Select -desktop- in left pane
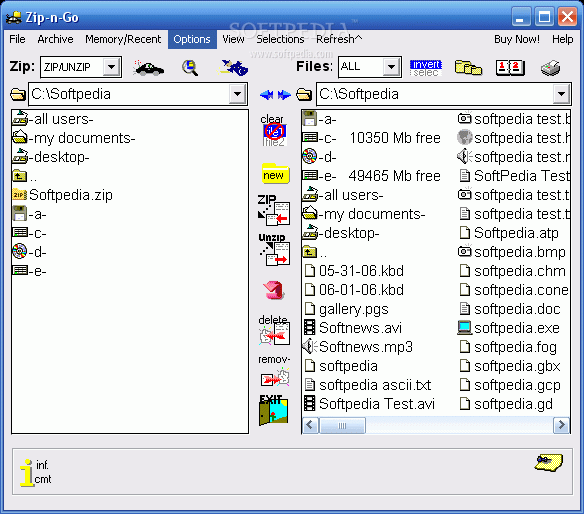The width and height of the screenshot is (584, 514). click(x=51, y=157)
